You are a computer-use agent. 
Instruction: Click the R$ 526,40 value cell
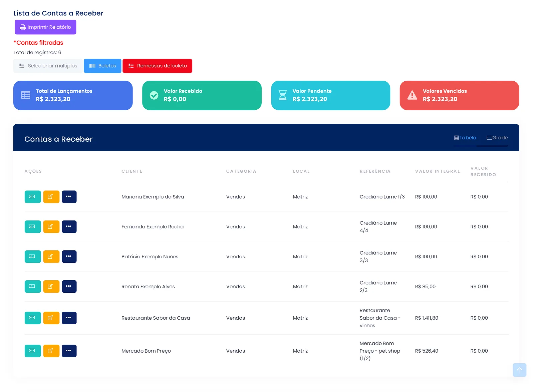pos(427,351)
